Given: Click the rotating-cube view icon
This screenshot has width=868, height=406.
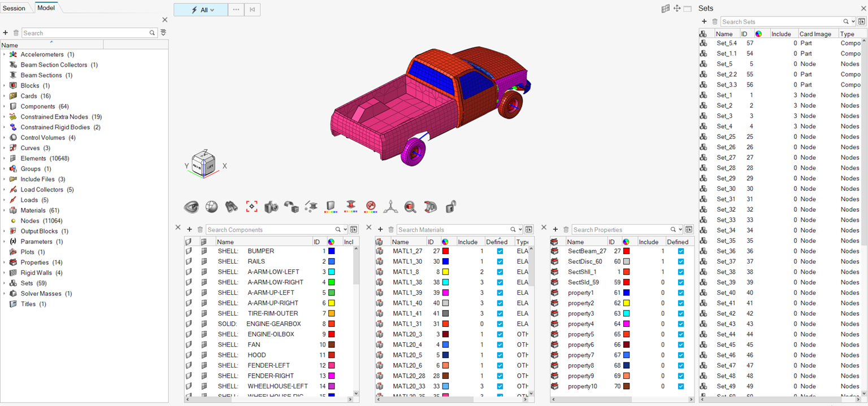Looking at the screenshot, I should pos(291,207).
